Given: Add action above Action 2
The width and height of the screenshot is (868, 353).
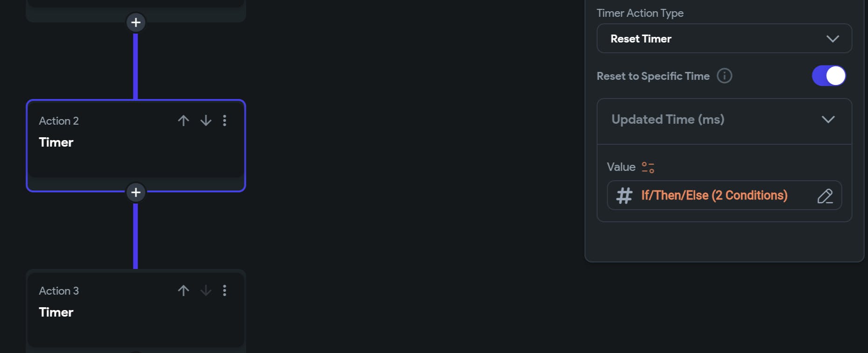Looking at the screenshot, I should (x=136, y=22).
